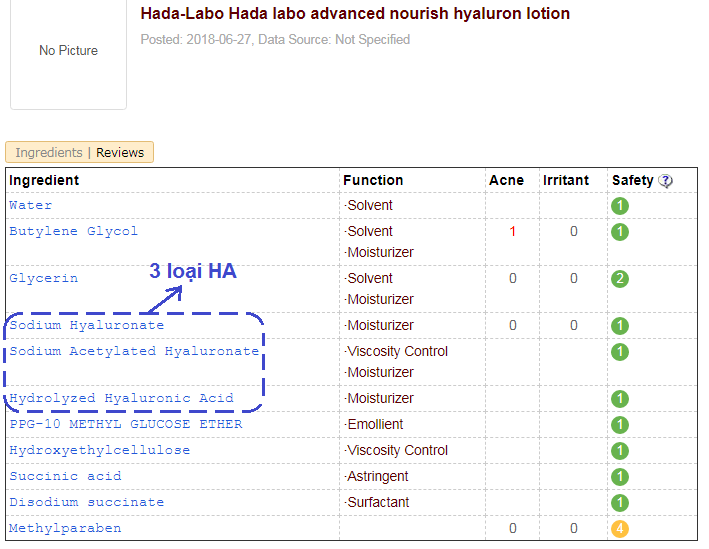The image size is (709, 549).
Task: Open the Sodium Hyaluronate link
Action: [86, 325]
